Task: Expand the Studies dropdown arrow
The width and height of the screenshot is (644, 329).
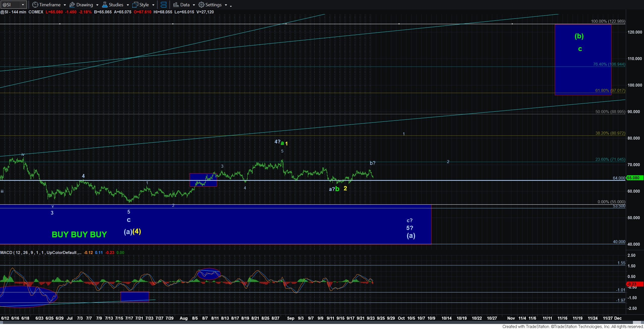Action: pyautogui.click(x=128, y=5)
